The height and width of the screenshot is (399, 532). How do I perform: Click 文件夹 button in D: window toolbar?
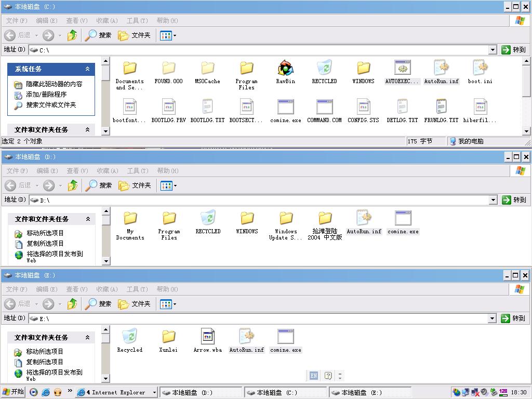pyautogui.click(x=135, y=185)
